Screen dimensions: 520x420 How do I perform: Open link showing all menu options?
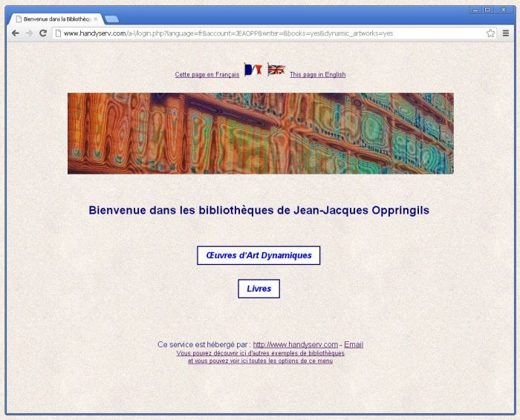[x=260, y=361]
